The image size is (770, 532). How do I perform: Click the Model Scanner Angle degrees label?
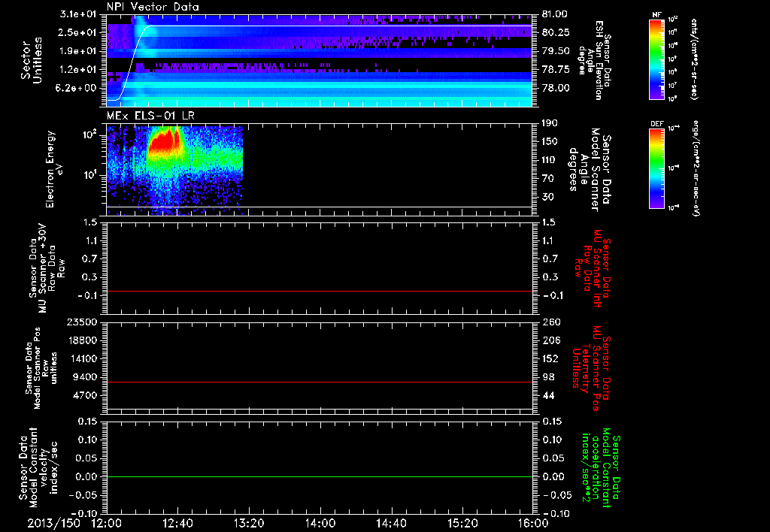590,170
